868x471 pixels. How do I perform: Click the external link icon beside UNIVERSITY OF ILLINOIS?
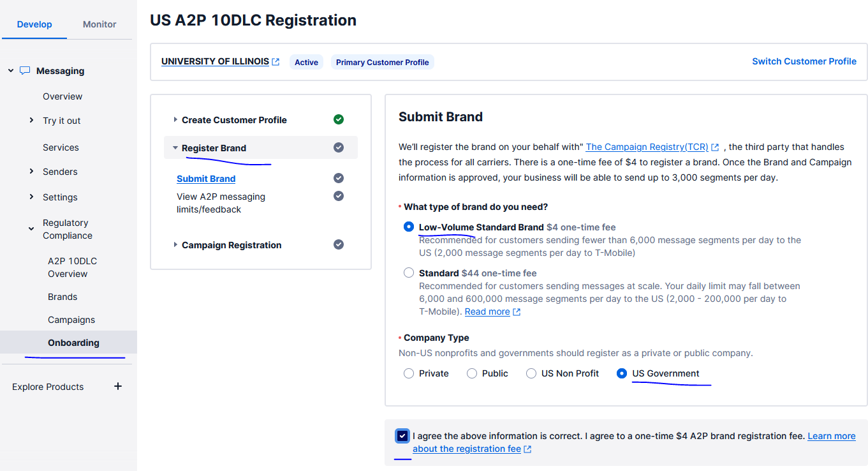(x=276, y=61)
